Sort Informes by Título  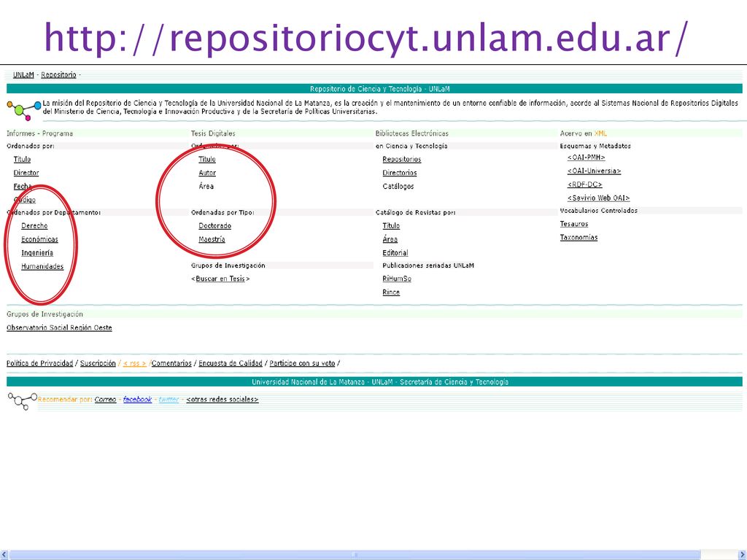(x=22, y=159)
